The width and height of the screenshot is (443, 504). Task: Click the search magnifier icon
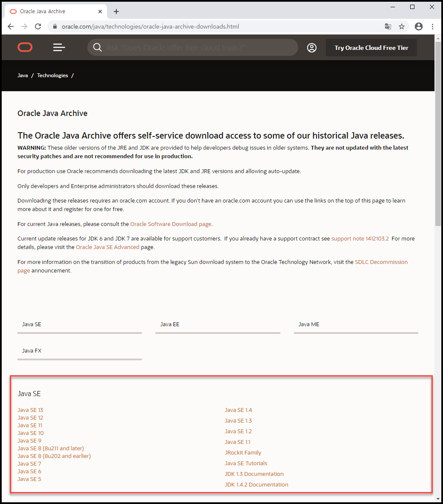click(x=97, y=48)
